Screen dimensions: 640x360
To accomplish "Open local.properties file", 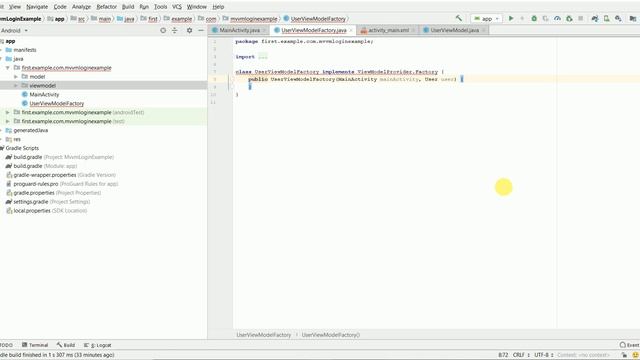I will click(x=50, y=211).
